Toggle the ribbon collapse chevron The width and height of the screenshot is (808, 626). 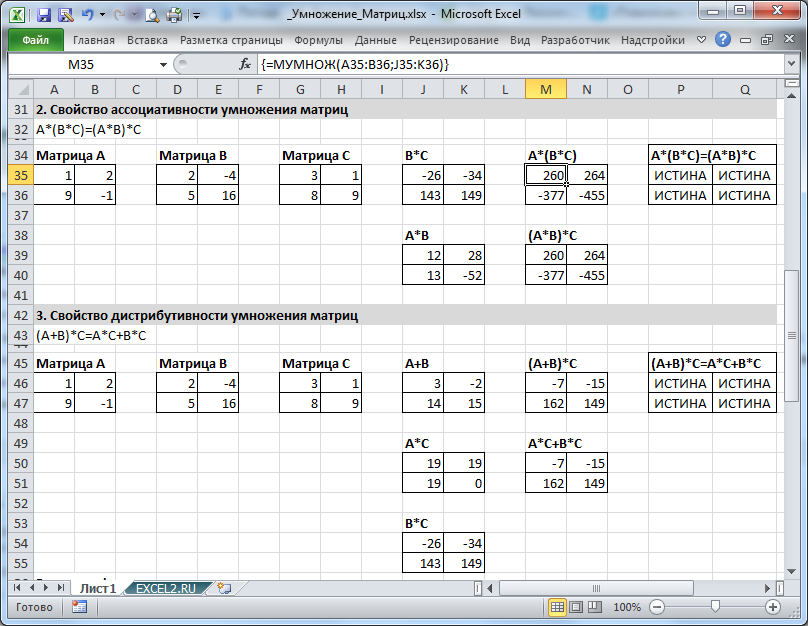[701, 39]
